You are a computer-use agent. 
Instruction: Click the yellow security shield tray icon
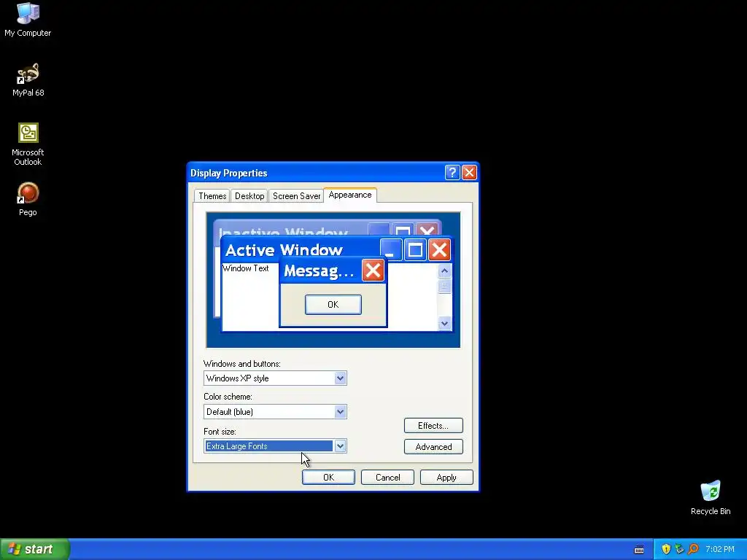point(666,549)
